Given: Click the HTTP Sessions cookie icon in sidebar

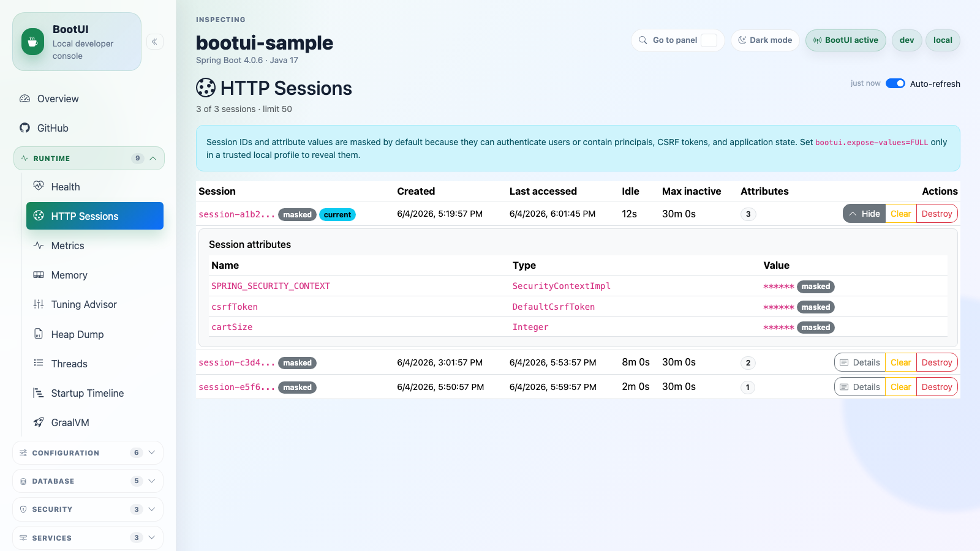Looking at the screenshot, I should pyautogui.click(x=39, y=216).
